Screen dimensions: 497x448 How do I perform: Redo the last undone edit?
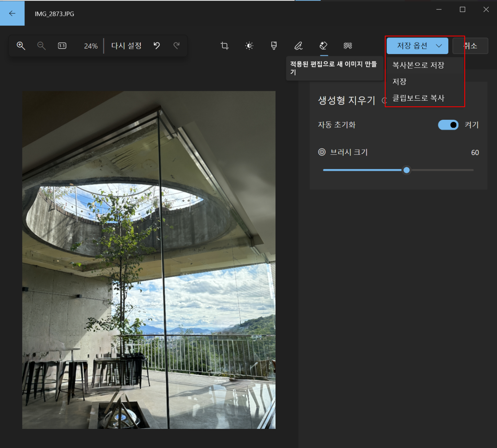point(176,46)
